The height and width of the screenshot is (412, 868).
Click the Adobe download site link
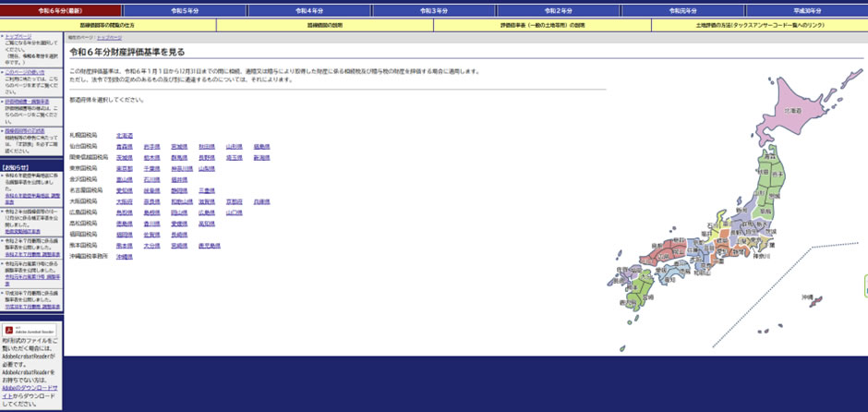pyautogui.click(x=30, y=387)
